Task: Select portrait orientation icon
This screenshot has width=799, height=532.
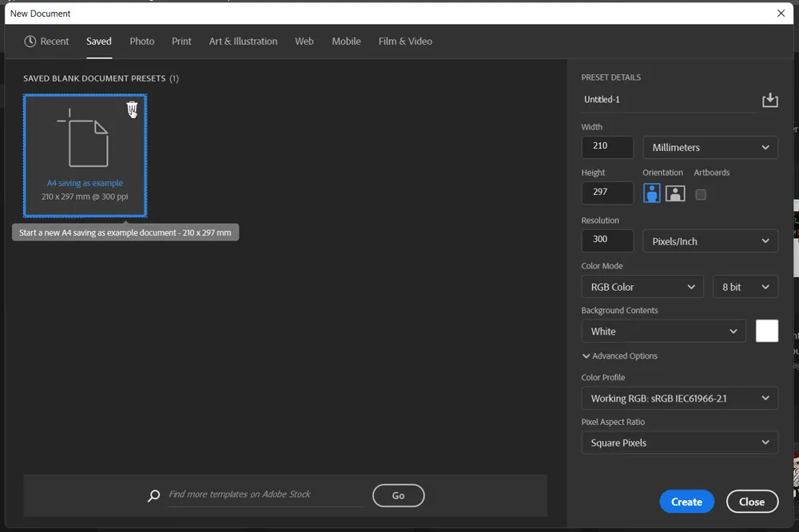Action: pos(652,193)
